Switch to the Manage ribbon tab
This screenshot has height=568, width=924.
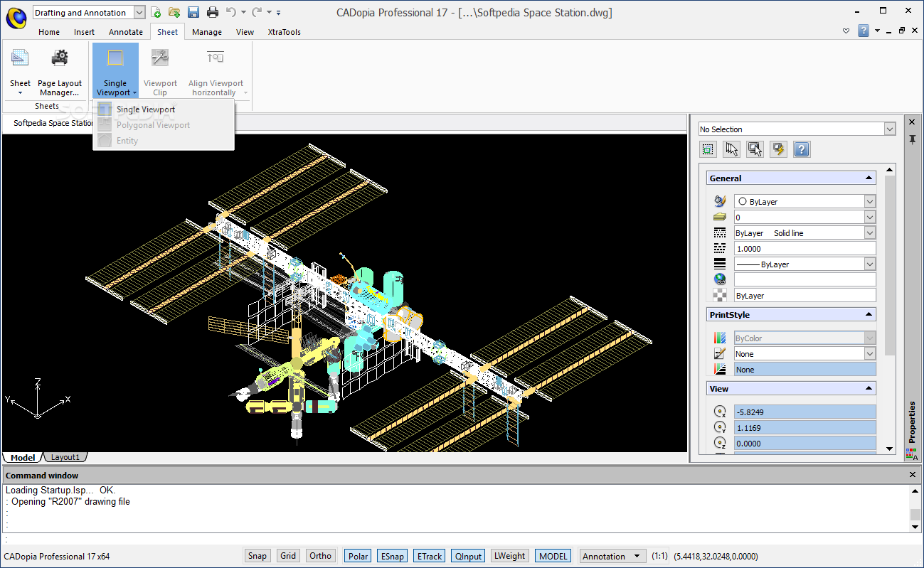207,32
